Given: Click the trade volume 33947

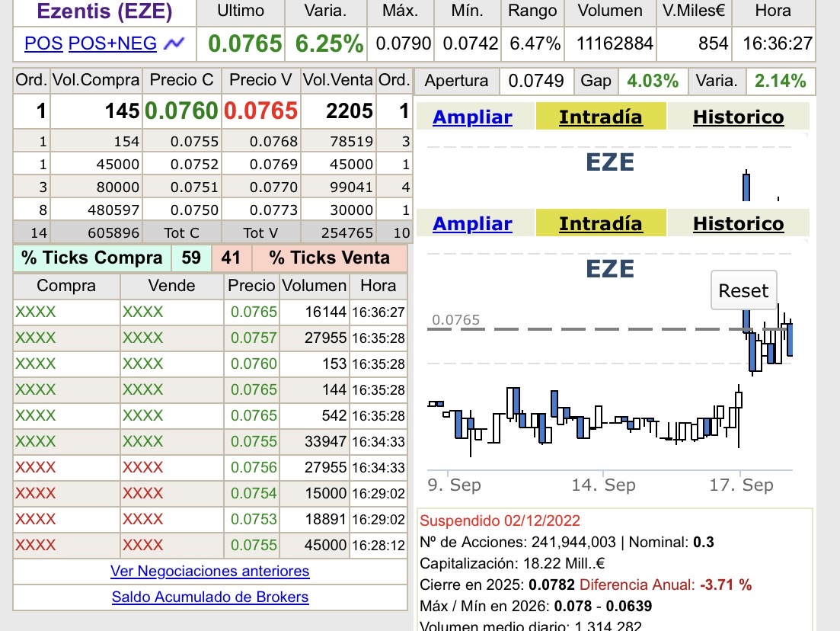Looking at the screenshot, I should click(326, 441).
